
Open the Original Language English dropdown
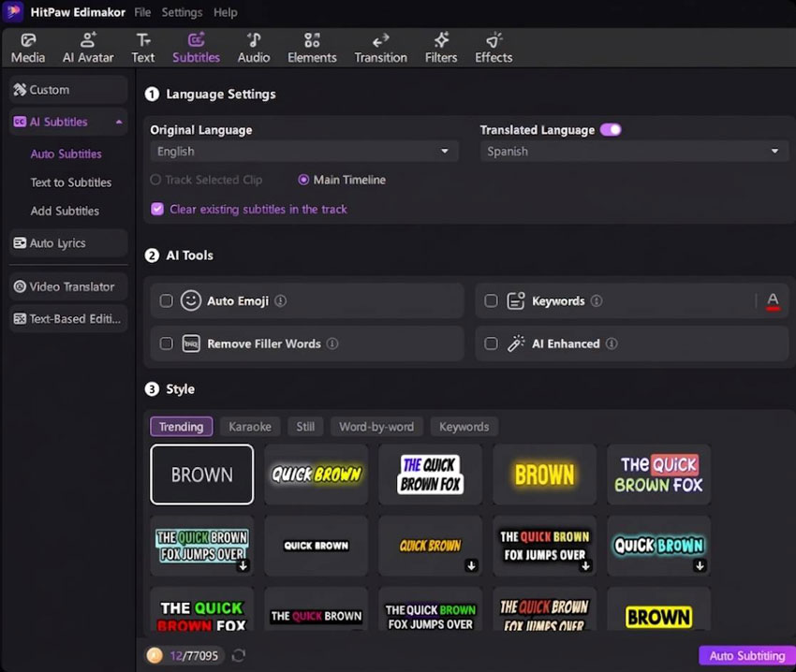pyautogui.click(x=304, y=152)
